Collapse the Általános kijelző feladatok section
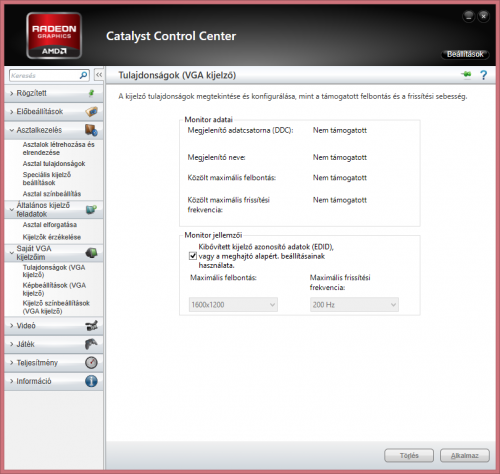Screen dimensions: 500x474 tap(53, 209)
